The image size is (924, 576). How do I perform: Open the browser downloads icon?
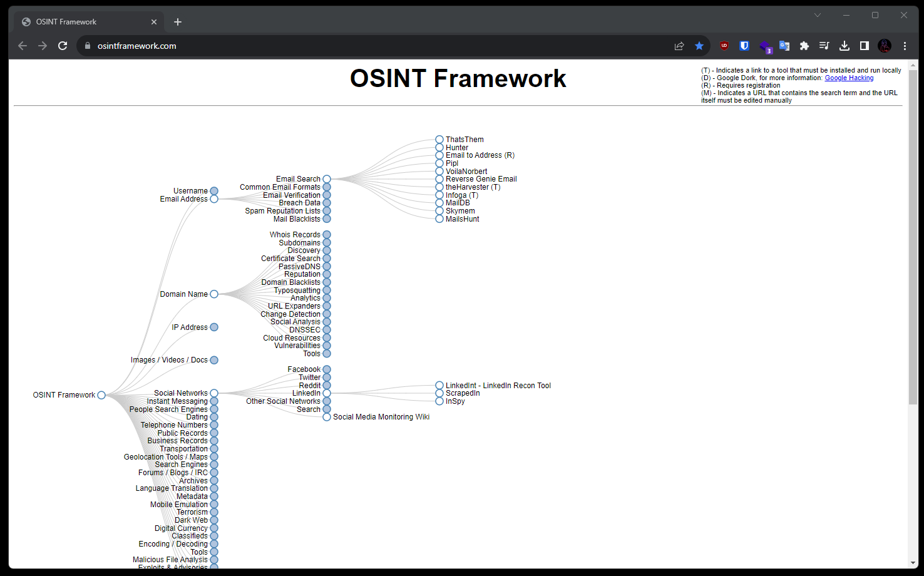point(844,46)
